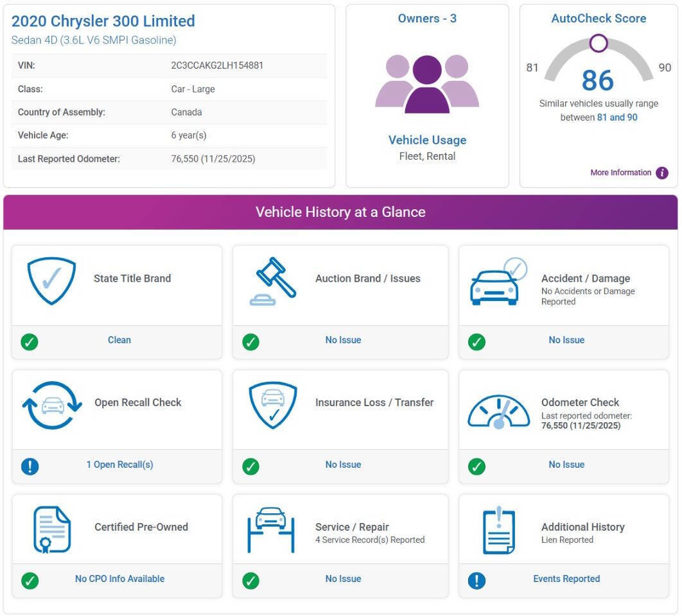Click the green checkmark under Accident / Damage
This screenshot has height=616, width=682.
(477, 341)
